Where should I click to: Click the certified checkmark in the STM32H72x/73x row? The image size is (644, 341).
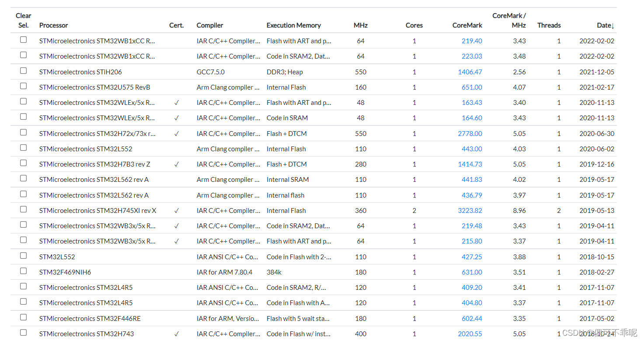(x=177, y=134)
